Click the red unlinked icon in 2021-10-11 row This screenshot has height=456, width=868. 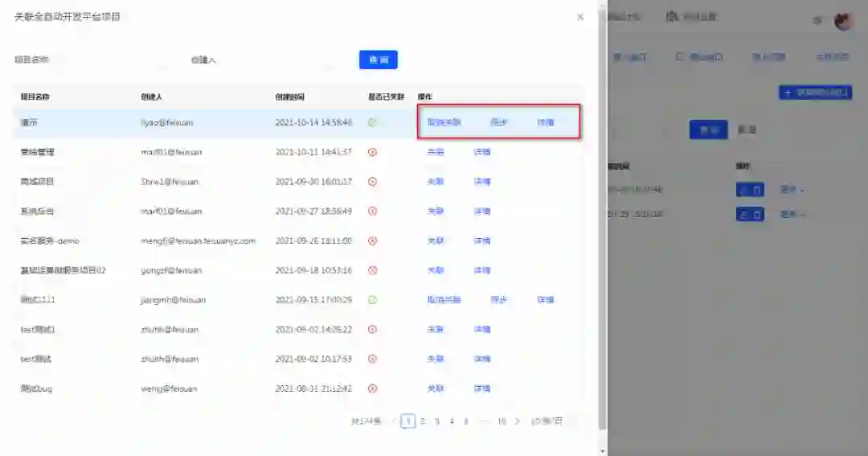(x=373, y=152)
